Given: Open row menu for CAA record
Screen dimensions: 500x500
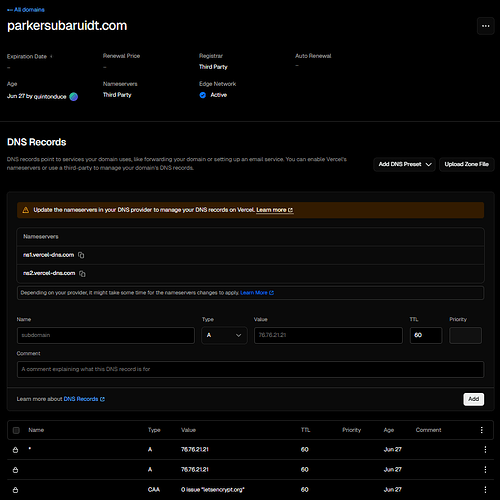Looking at the screenshot, I should point(485,489).
